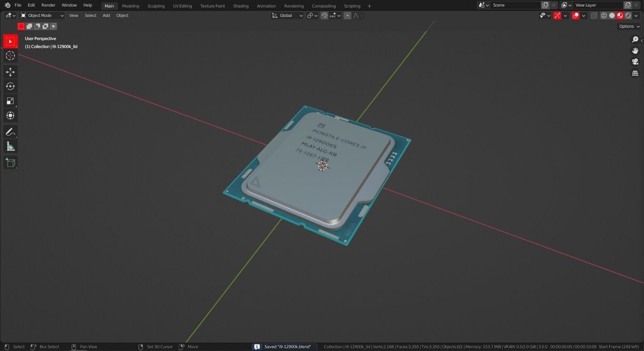Switch to Rendered viewport shading
Image resolution: width=644 pixels, height=351 pixels.
click(x=628, y=16)
